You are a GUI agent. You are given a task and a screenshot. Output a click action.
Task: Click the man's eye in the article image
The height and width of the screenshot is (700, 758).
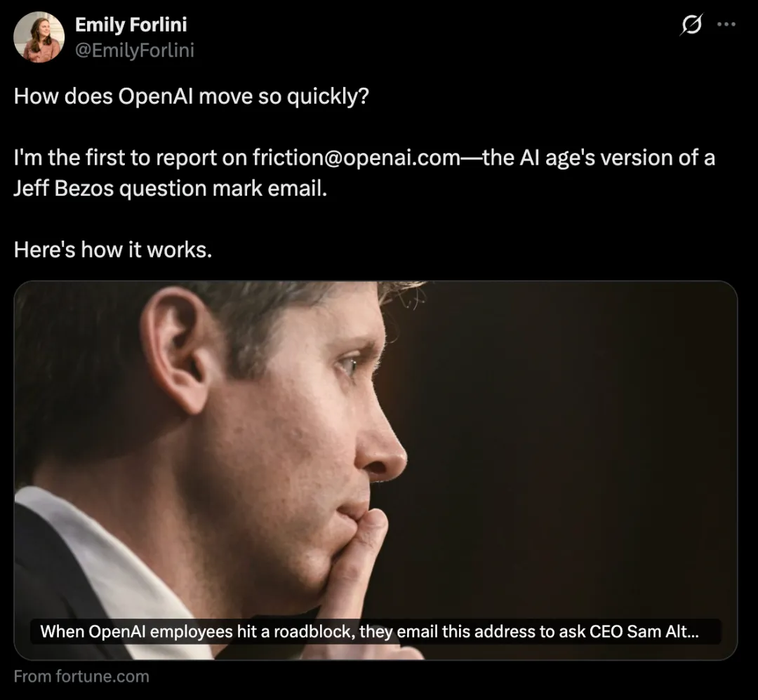349,365
